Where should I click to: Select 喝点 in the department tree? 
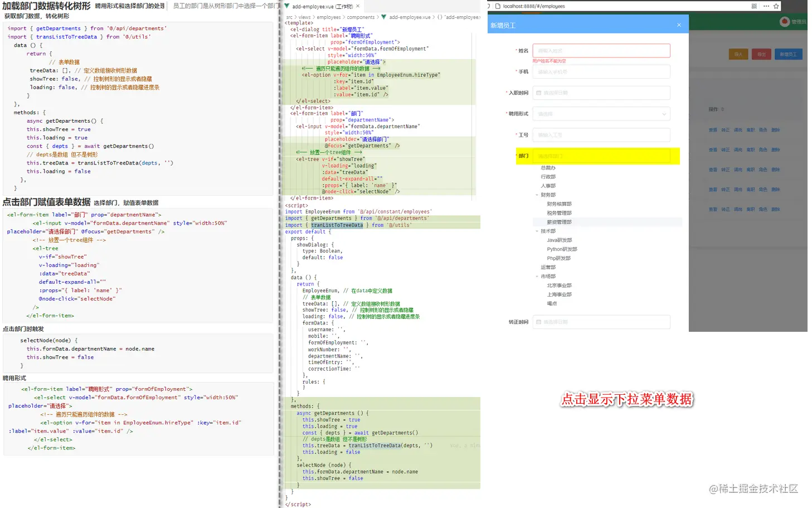click(x=552, y=303)
